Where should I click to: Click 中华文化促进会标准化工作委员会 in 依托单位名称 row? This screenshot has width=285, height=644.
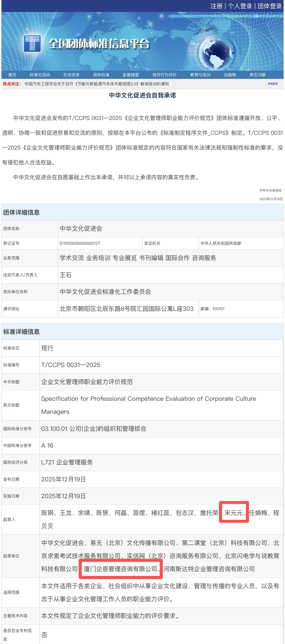[x=105, y=292]
